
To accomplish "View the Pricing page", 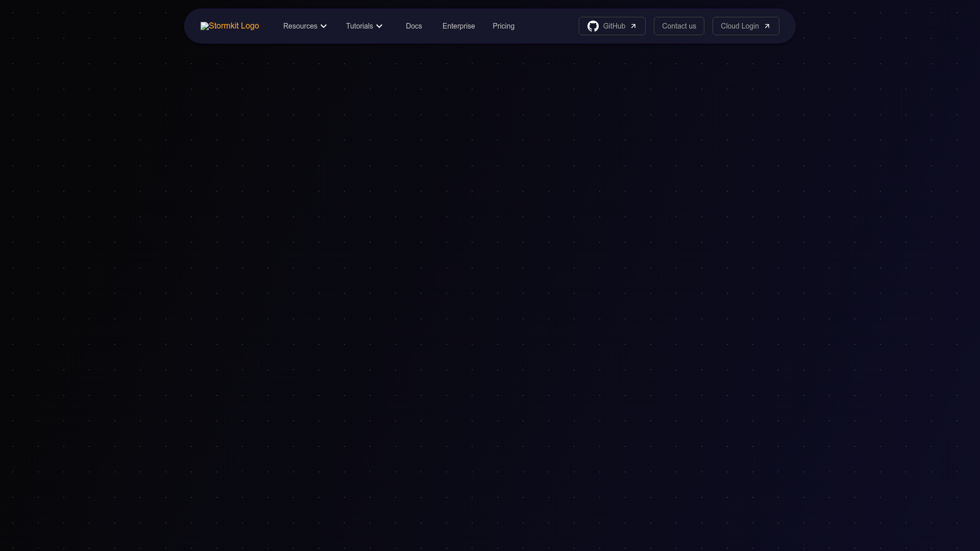I will tap(503, 26).
